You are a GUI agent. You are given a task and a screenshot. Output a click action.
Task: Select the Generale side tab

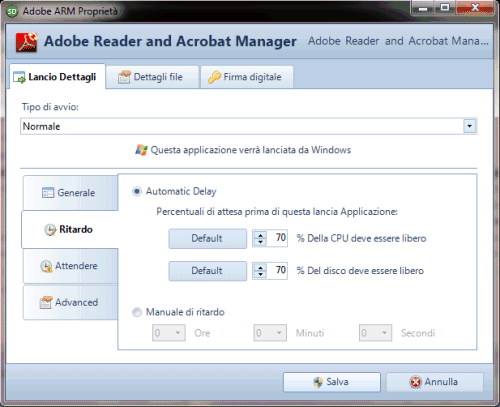point(70,193)
